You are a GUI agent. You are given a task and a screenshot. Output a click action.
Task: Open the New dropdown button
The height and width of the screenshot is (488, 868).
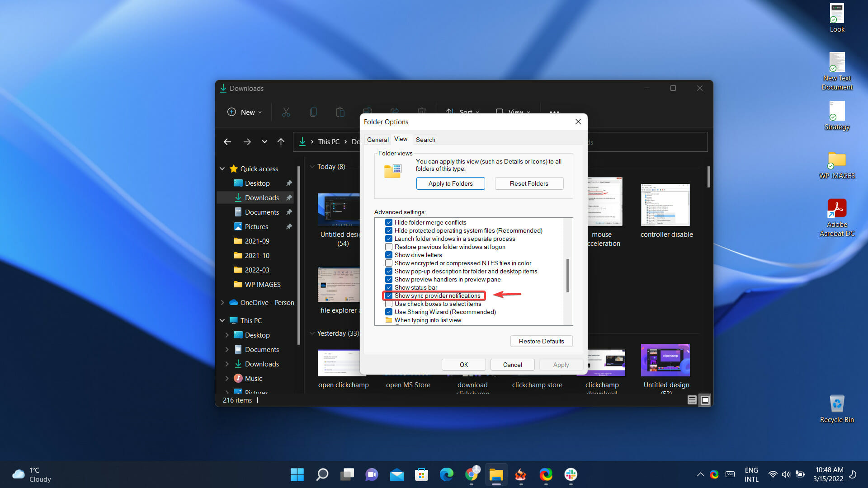[x=245, y=112]
